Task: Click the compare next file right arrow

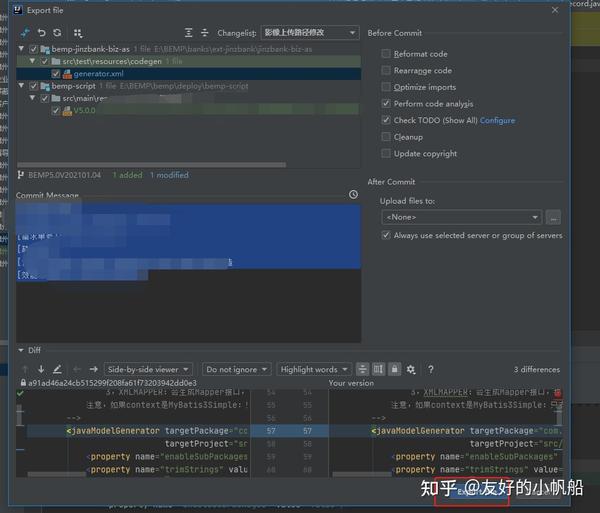Action: pos(93,369)
